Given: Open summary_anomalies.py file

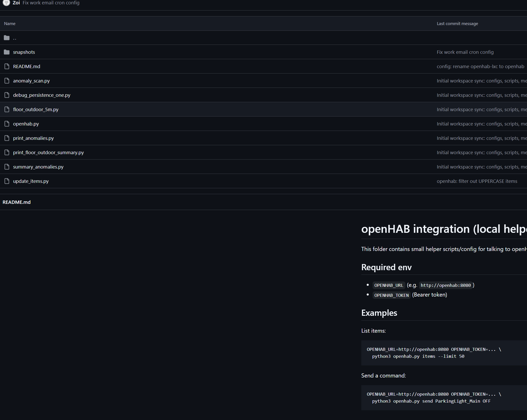Looking at the screenshot, I should point(38,167).
